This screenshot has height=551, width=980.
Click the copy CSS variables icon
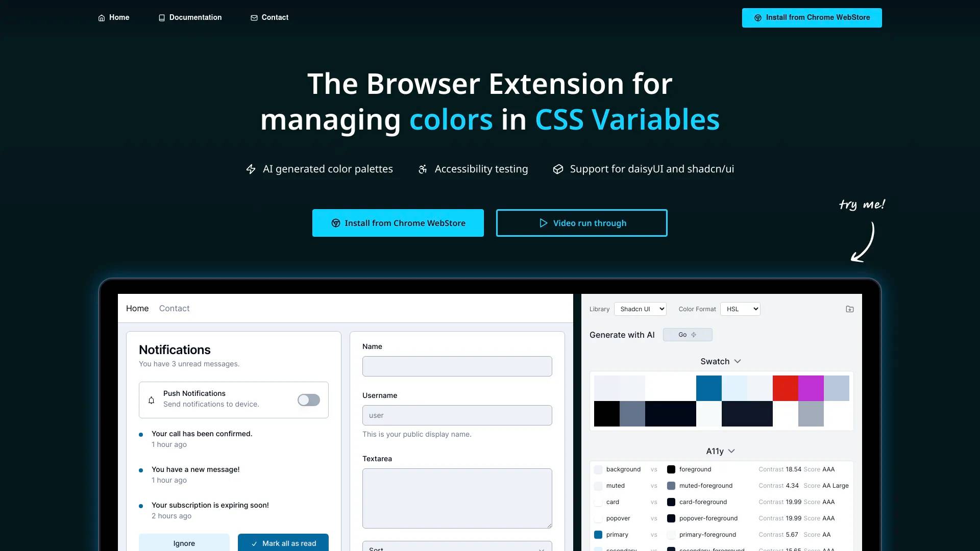(x=849, y=309)
